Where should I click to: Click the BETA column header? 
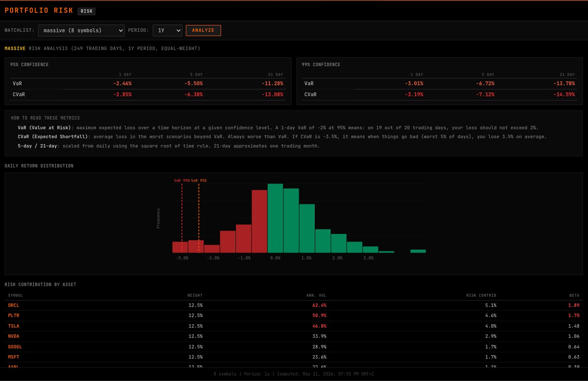click(x=574, y=295)
